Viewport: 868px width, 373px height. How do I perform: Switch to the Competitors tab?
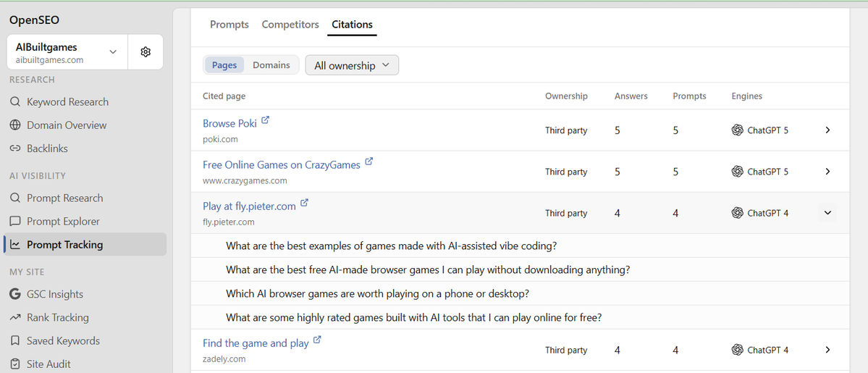290,25
